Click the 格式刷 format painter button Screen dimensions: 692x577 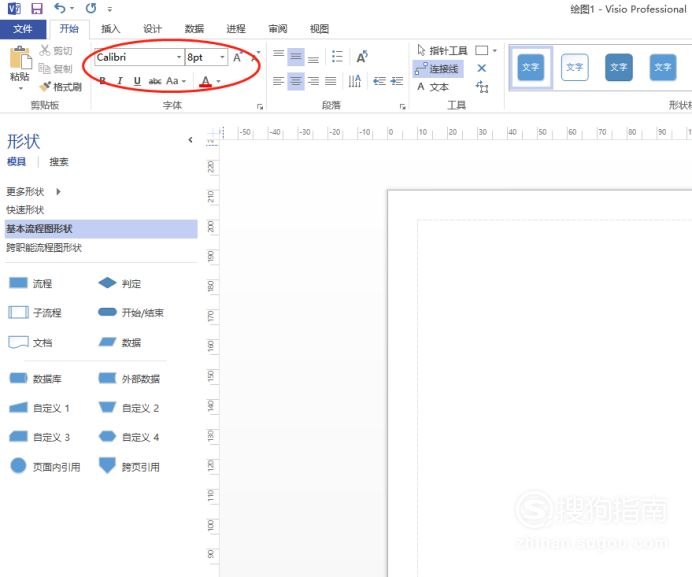(60, 87)
